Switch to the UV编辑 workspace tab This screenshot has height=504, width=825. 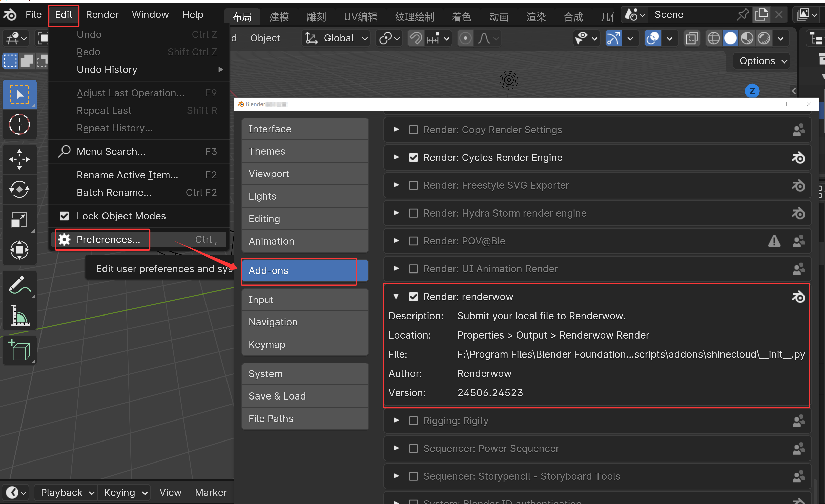[360, 17]
